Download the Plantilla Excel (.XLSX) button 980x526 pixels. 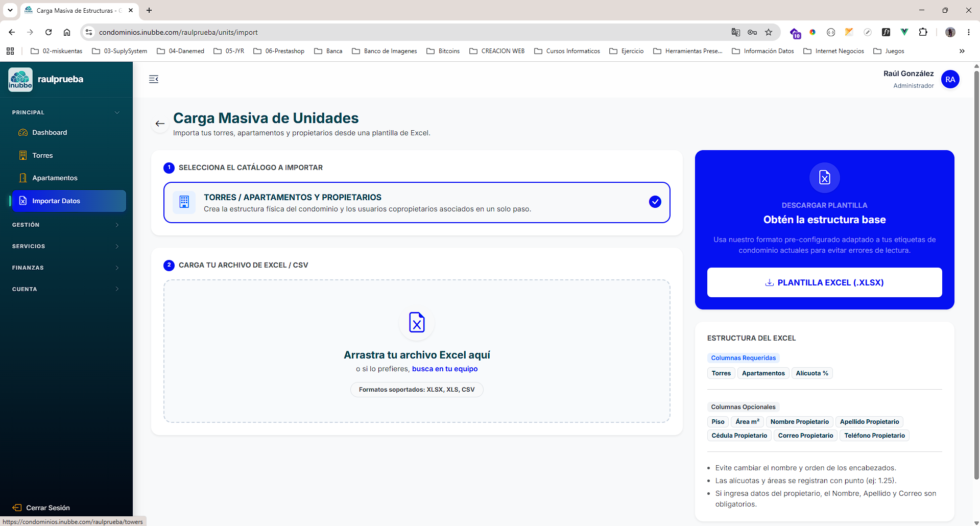point(824,282)
